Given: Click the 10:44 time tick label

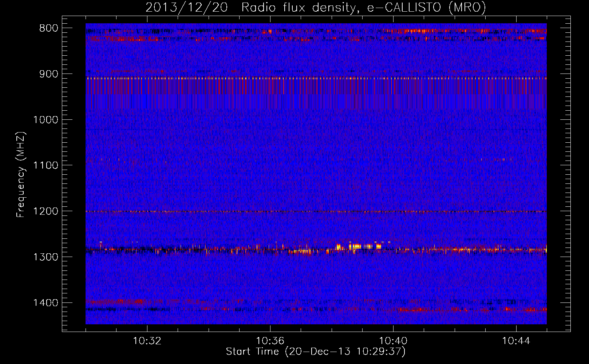Looking at the screenshot, I should pyautogui.click(x=516, y=341).
